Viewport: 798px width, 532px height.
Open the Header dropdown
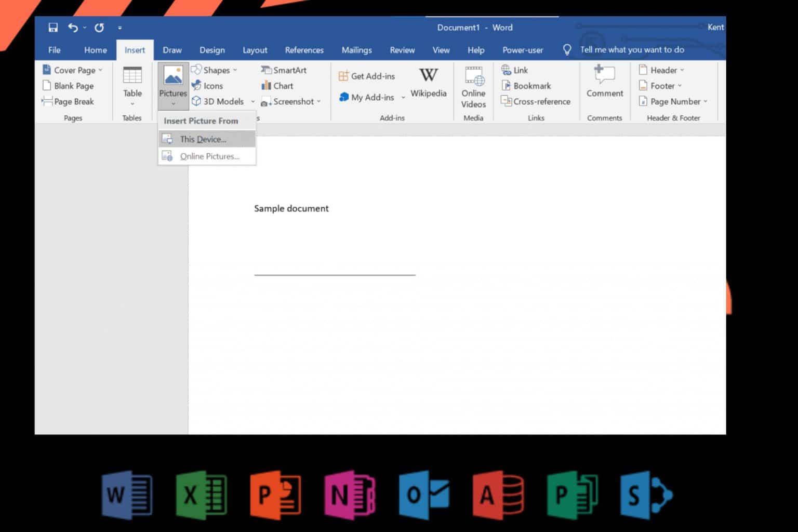(661, 70)
